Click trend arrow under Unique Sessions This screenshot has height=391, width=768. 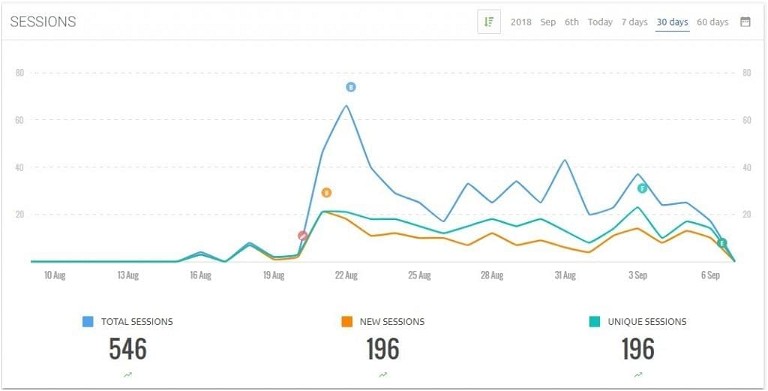click(638, 375)
